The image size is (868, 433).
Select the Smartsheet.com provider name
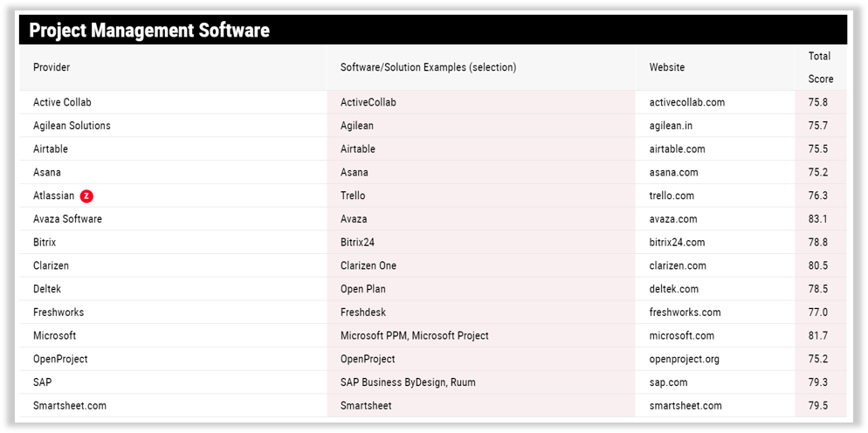(70, 405)
